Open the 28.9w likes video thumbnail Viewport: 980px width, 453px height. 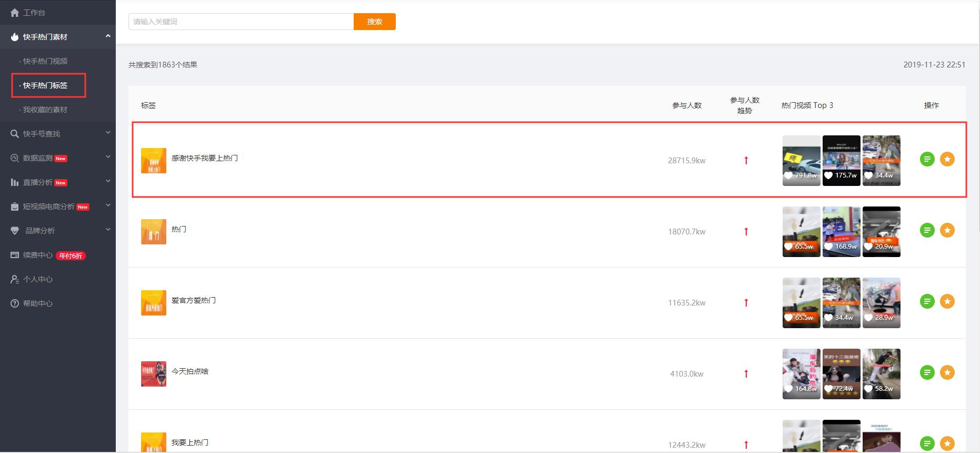click(x=882, y=303)
